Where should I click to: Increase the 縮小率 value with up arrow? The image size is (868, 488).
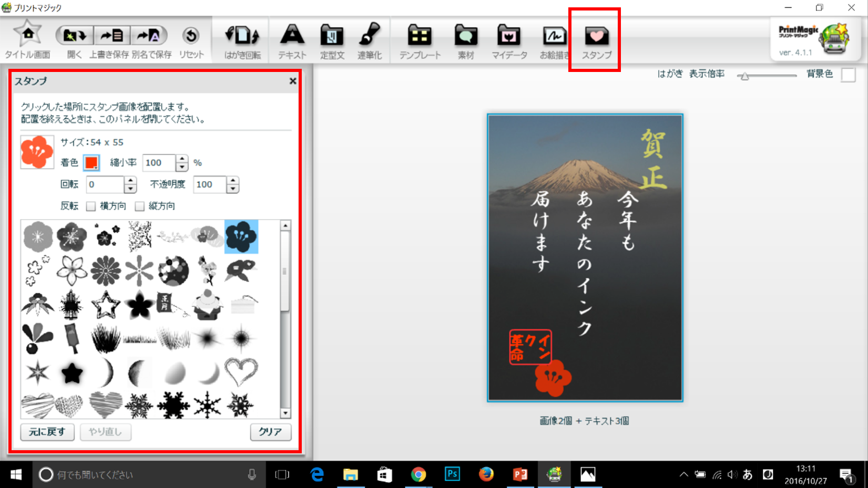coord(182,159)
